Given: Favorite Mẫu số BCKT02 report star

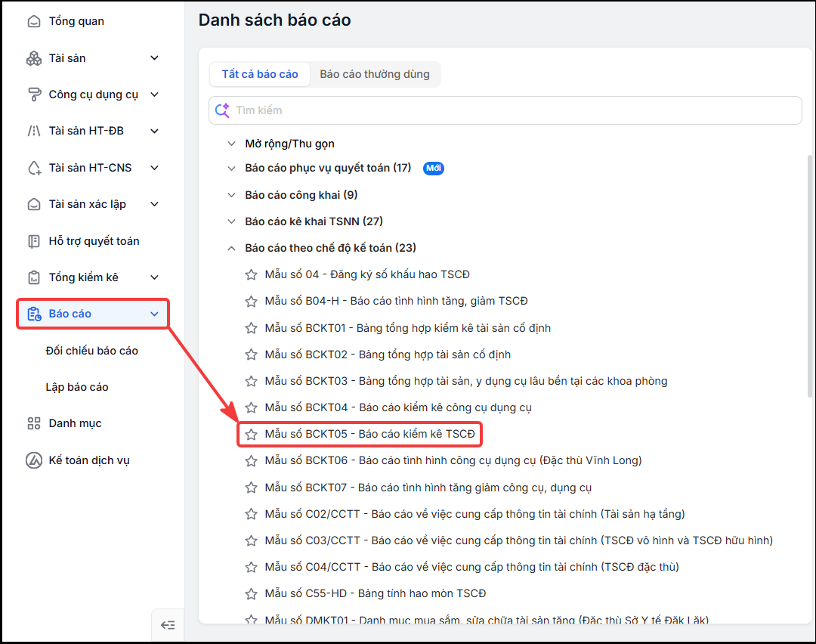Looking at the screenshot, I should (x=252, y=355).
